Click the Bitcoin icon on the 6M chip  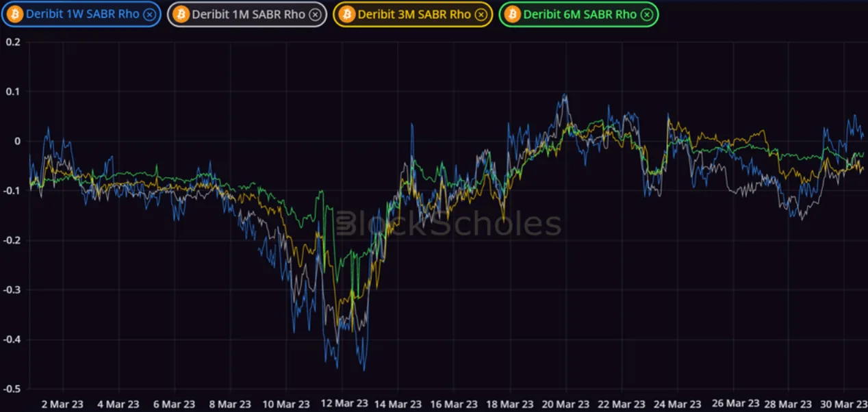coord(513,14)
